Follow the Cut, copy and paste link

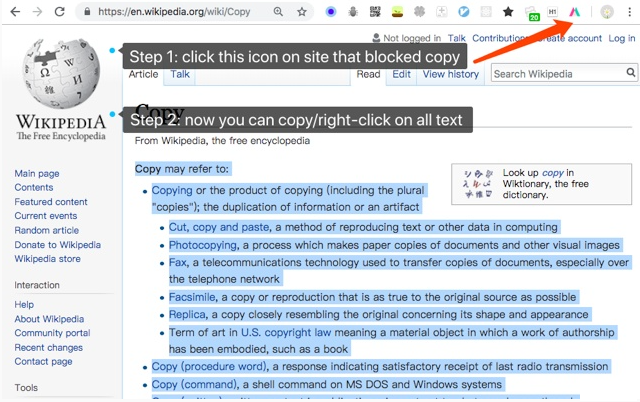pos(219,227)
